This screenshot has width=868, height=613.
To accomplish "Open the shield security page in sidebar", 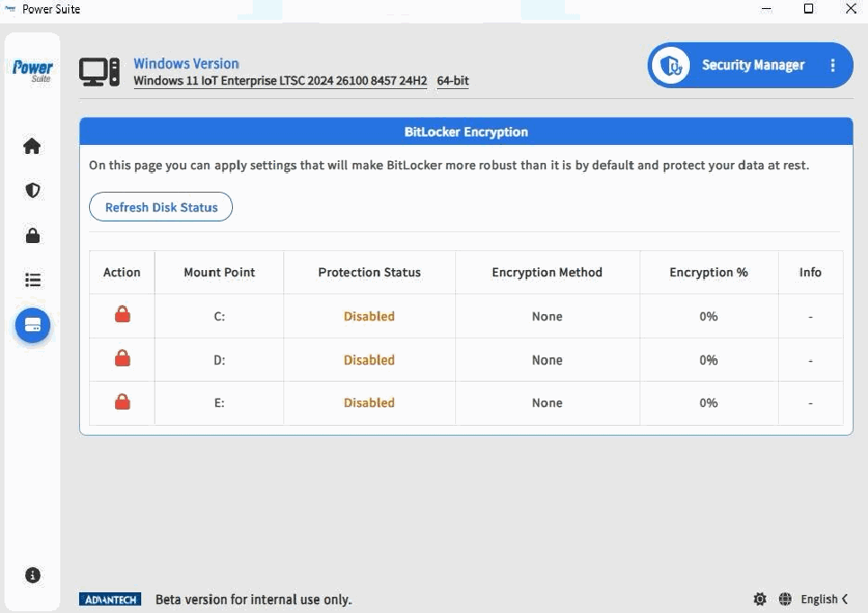I will pyautogui.click(x=32, y=191).
